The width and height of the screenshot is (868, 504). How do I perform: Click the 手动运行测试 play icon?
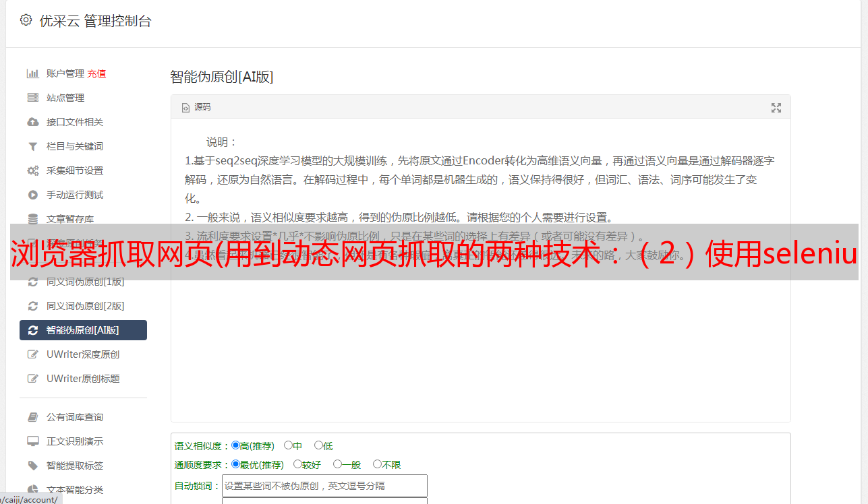point(32,195)
